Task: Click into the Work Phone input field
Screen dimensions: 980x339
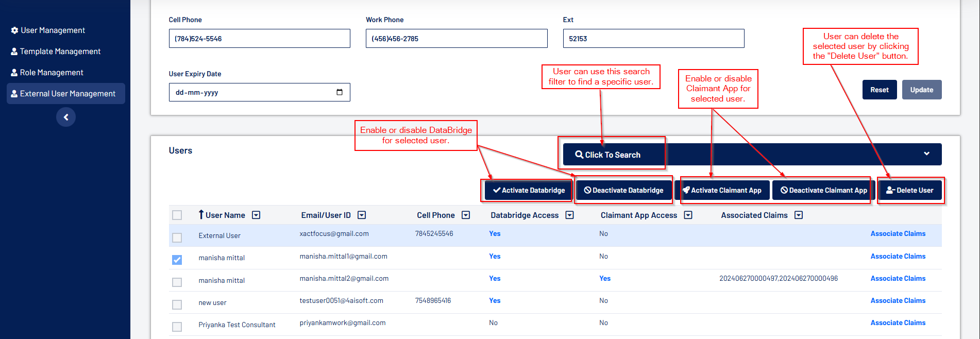Action: [x=456, y=39]
